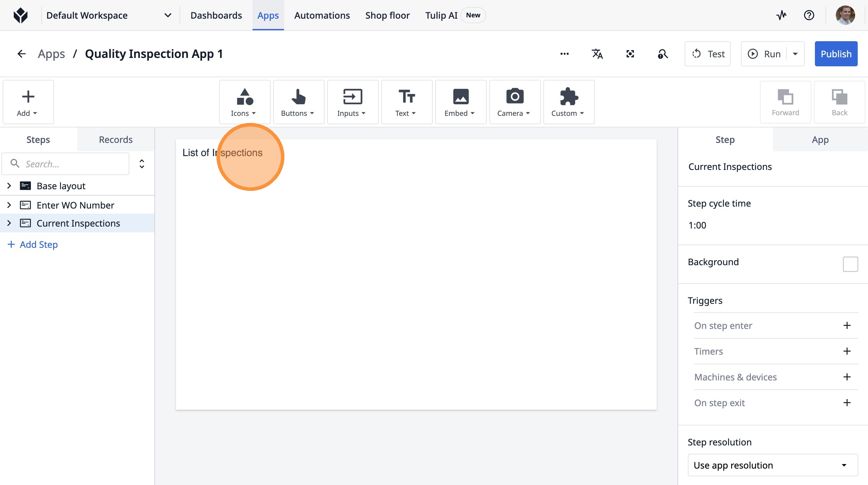Switch to the App properties tab
The height and width of the screenshot is (485, 868).
(x=820, y=140)
